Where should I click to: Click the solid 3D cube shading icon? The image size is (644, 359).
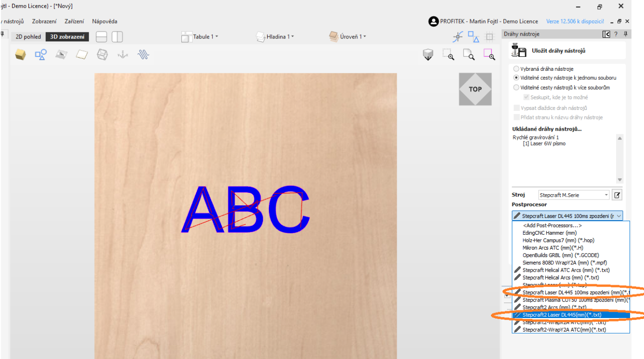pyautogui.click(x=20, y=55)
